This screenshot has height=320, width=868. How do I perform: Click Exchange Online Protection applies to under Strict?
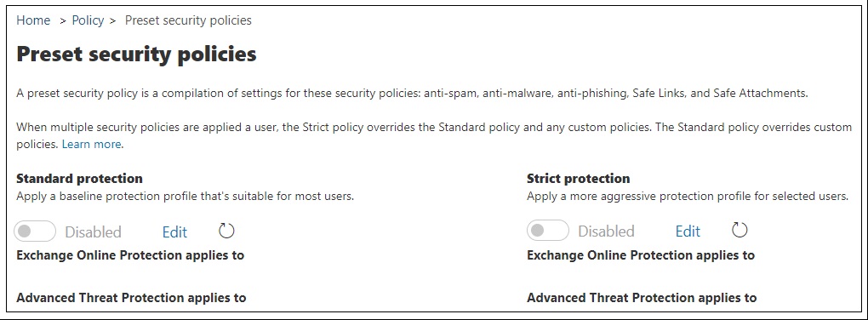pyautogui.click(x=641, y=255)
